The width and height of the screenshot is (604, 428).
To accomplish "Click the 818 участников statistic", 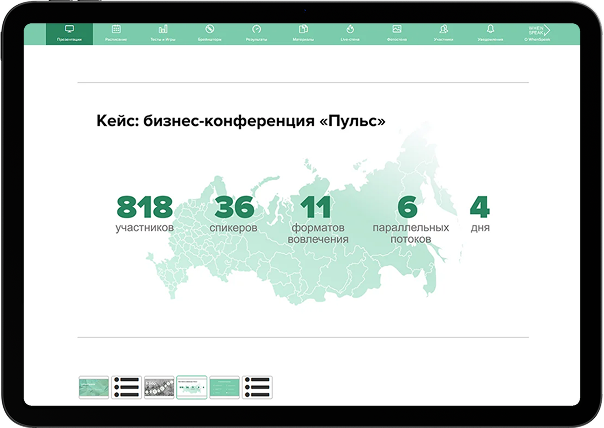I will click(x=145, y=214).
